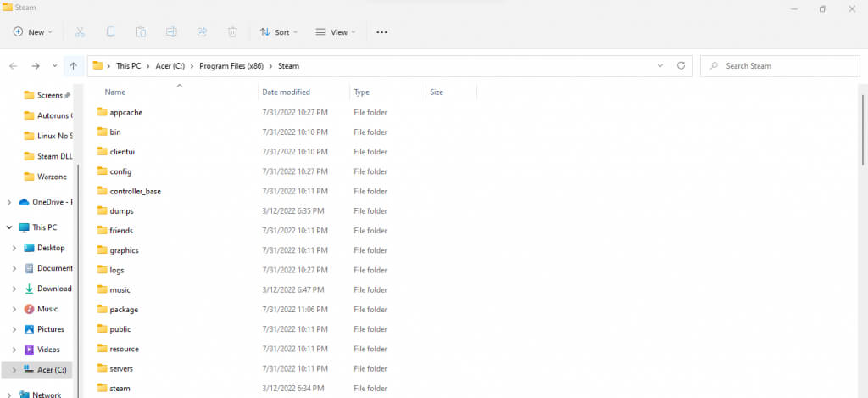The width and height of the screenshot is (868, 398).
Task: Select the dumps folder
Action: click(121, 211)
